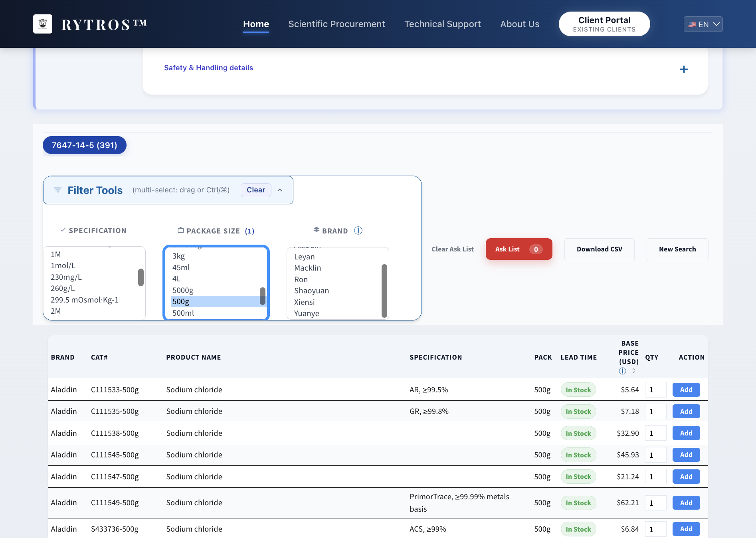Open the Home nav item
756x538 pixels.
click(x=256, y=24)
